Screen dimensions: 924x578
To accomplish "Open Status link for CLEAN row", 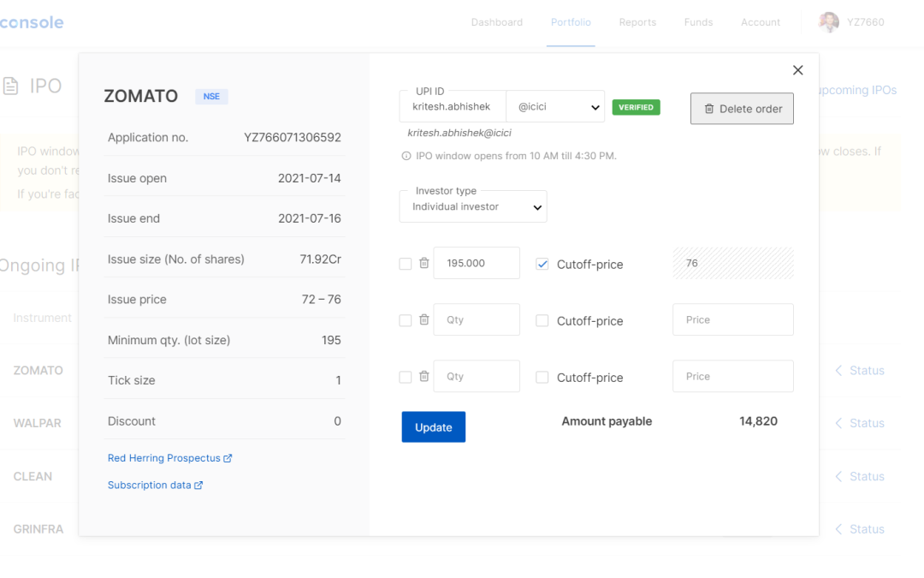I will point(867,476).
